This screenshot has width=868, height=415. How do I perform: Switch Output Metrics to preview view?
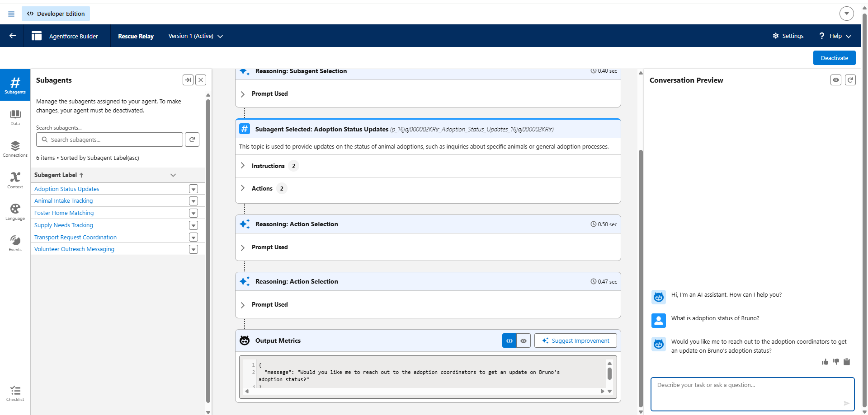click(523, 340)
